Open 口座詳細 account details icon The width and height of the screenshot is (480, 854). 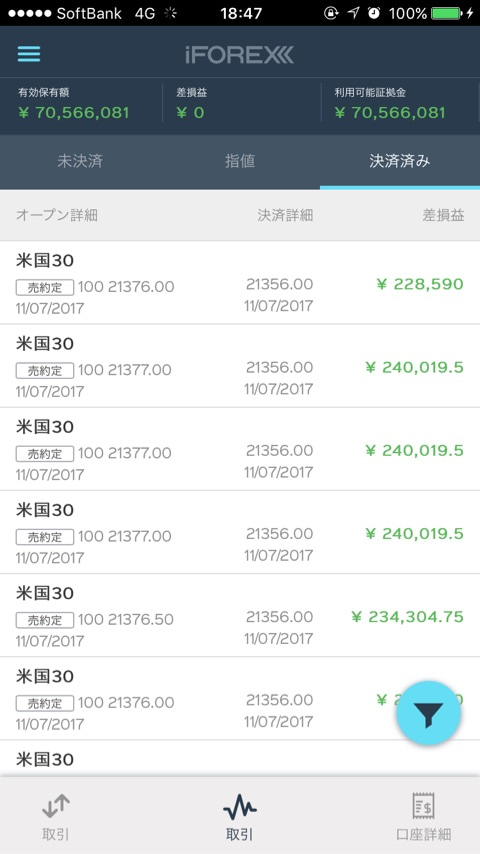pos(423,806)
